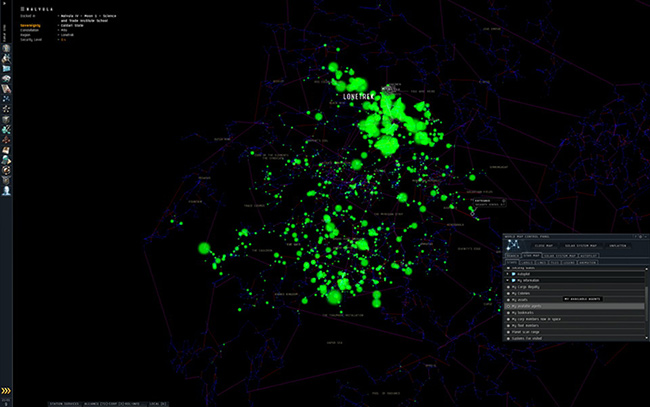This screenshot has height=407, width=650.
Task: Click the control panel scroll-up arrow
Action: [x=646, y=269]
